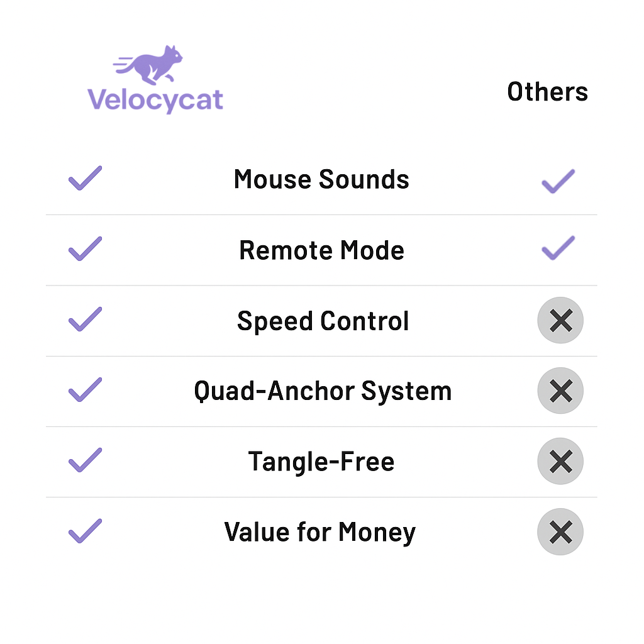Select the Remote Mode feature label
This screenshot has height=644, width=644.
(x=321, y=250)
